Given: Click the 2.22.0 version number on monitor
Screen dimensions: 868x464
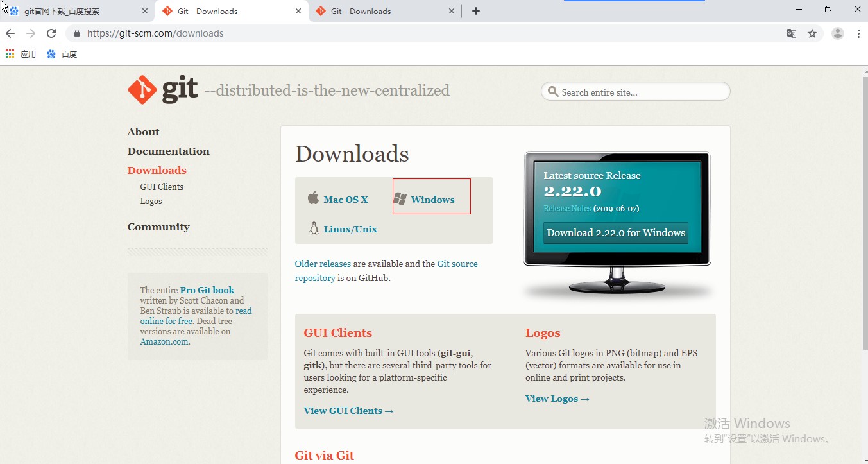Looking at the screenshot, I should point(572,191).
